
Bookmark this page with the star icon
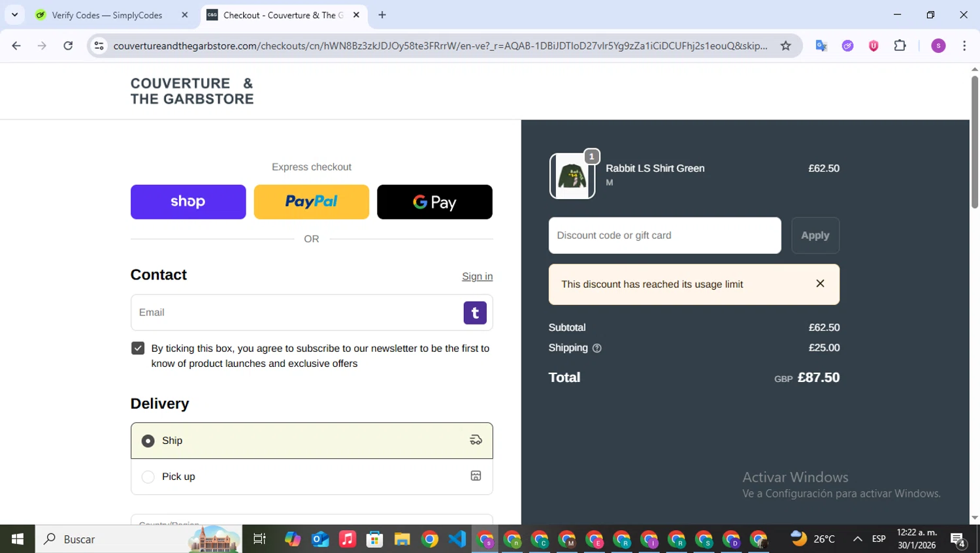click(x=785, y=46)
